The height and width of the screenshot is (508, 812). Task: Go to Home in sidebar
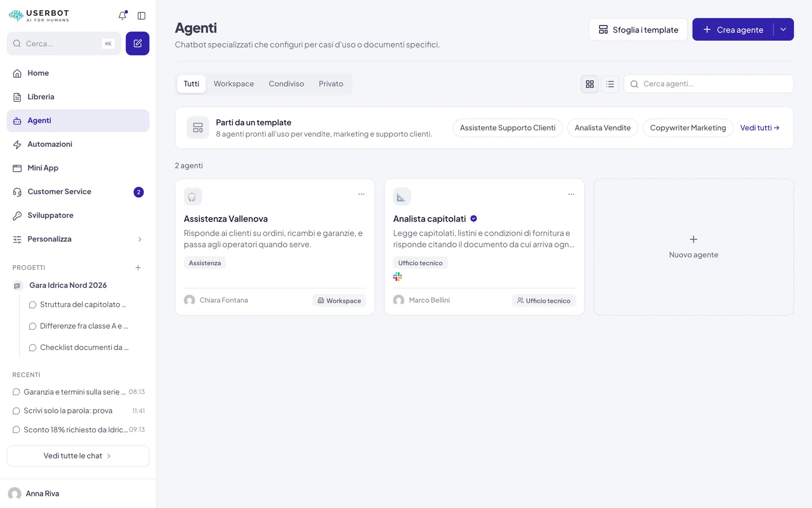coord(78,73)
